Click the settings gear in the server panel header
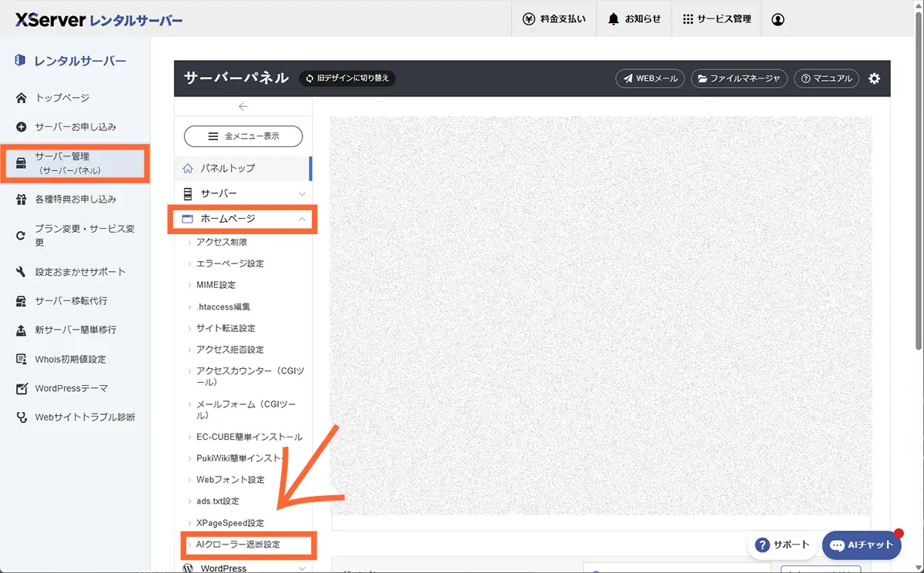Screen dimensions: 924x573 (x=874, y=78)
